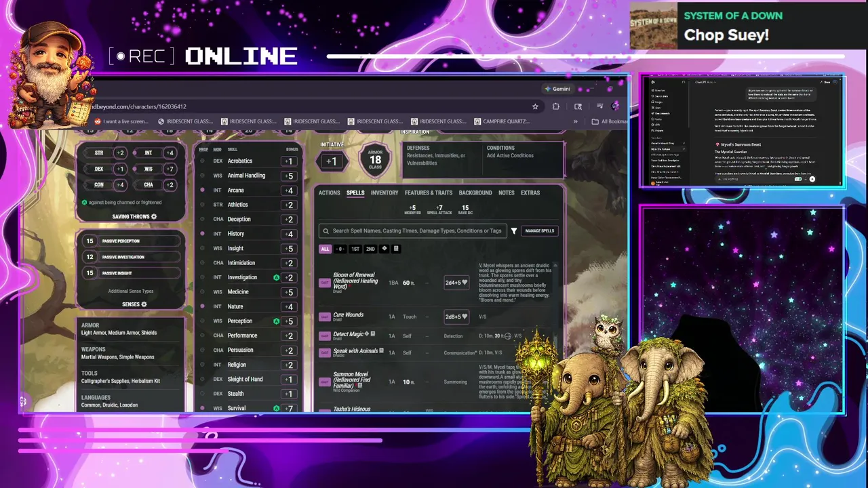Open the Gemini button in the browser
Image resolution: width=868 pixels, height=488 pixels.
pos(557,89)
